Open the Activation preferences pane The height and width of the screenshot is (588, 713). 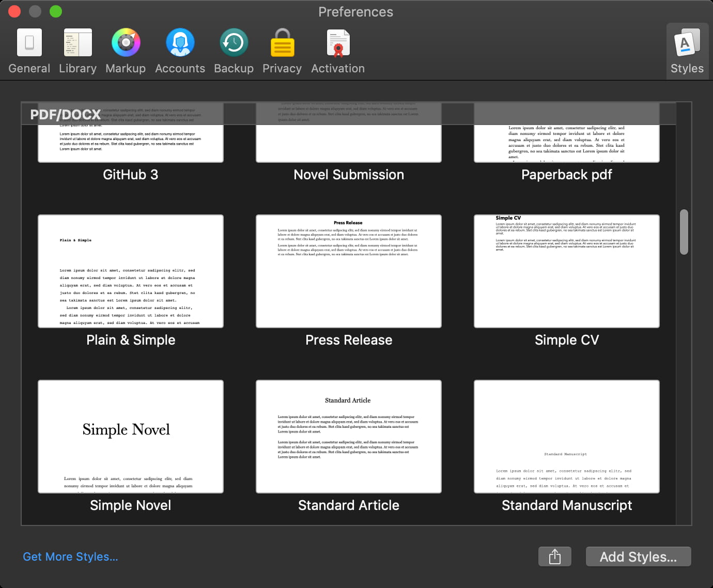point(338,52)
